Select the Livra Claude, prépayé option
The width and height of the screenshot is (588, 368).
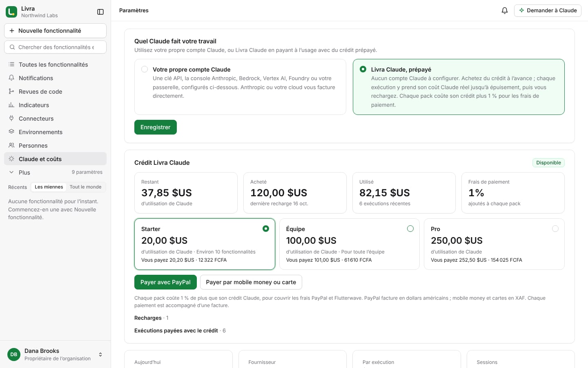click(459, 87)
